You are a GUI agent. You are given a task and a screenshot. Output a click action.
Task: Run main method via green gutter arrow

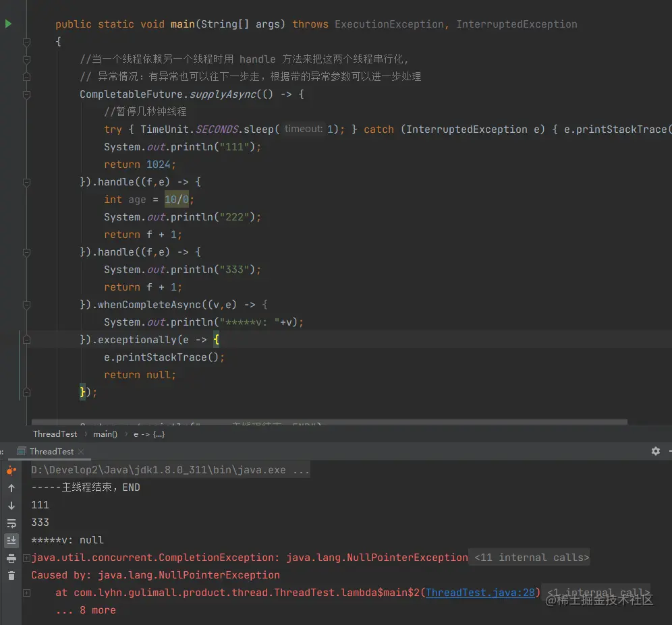click(8, 24)
